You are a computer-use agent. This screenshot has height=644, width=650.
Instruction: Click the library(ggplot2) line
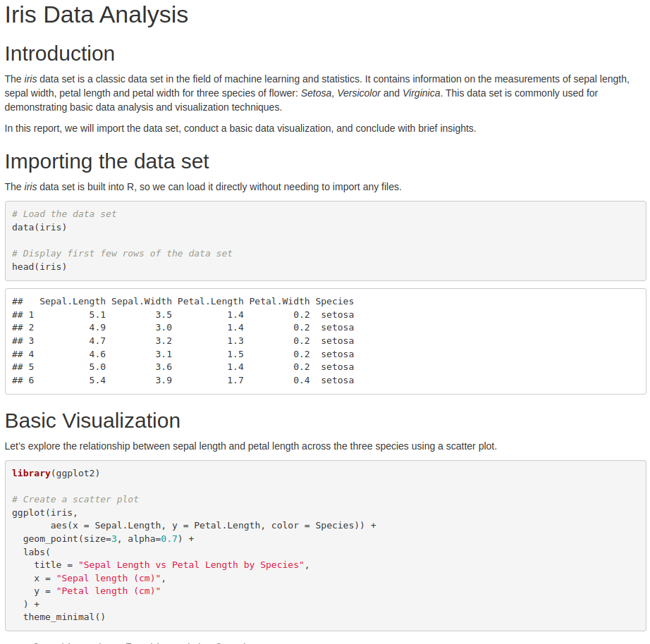(x=56, y=473)
